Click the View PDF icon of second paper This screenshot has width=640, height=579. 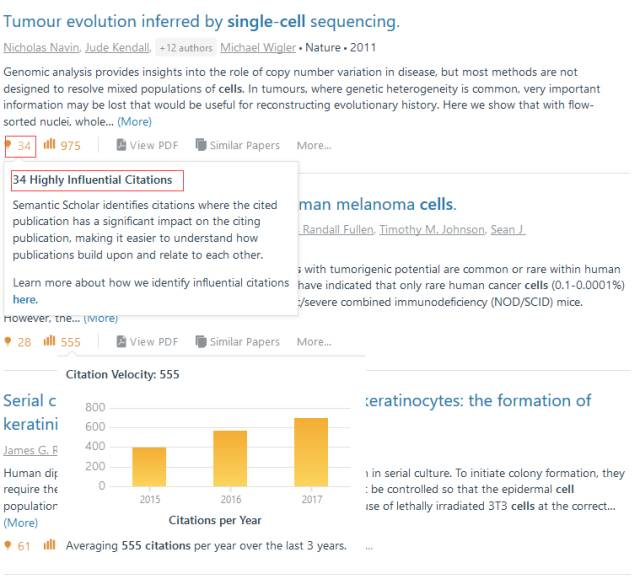[122, 342]
